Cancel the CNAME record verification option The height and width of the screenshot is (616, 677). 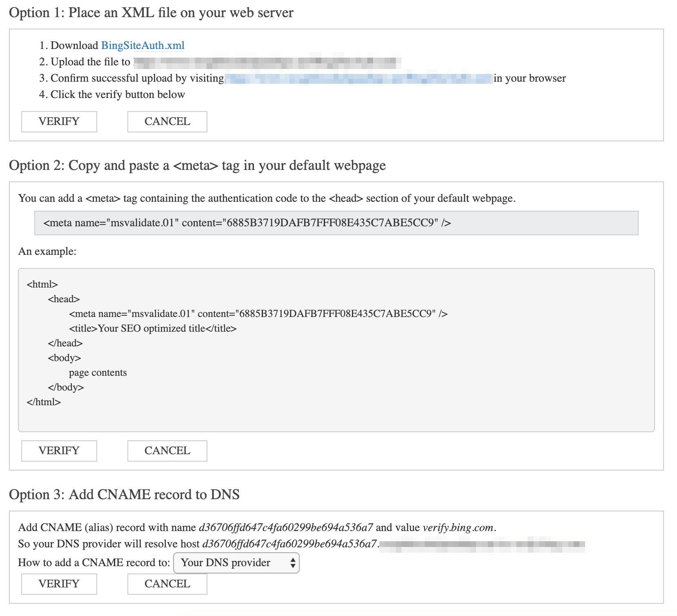[x=167, y=584]
